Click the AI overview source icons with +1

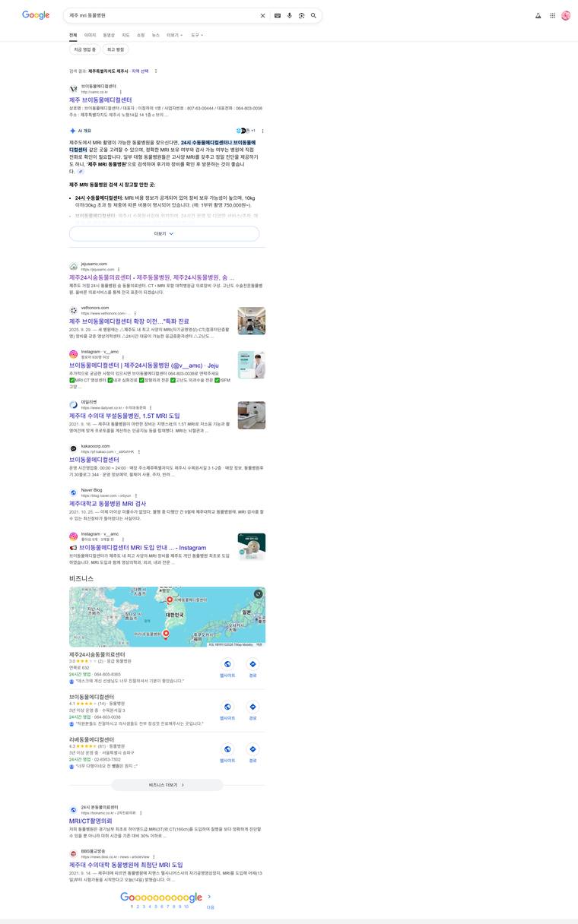pos(246,131)
